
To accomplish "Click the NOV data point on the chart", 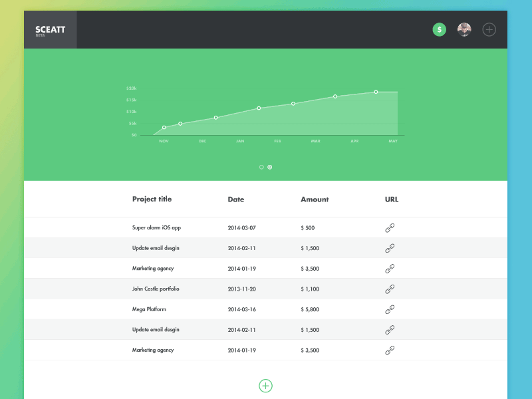I will (164, 127).
